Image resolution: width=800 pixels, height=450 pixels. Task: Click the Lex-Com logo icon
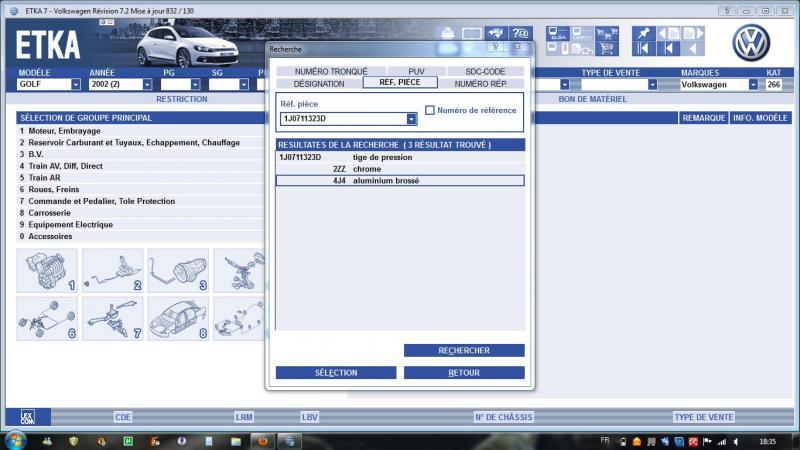pyautogui.click(x=28, y=417)
